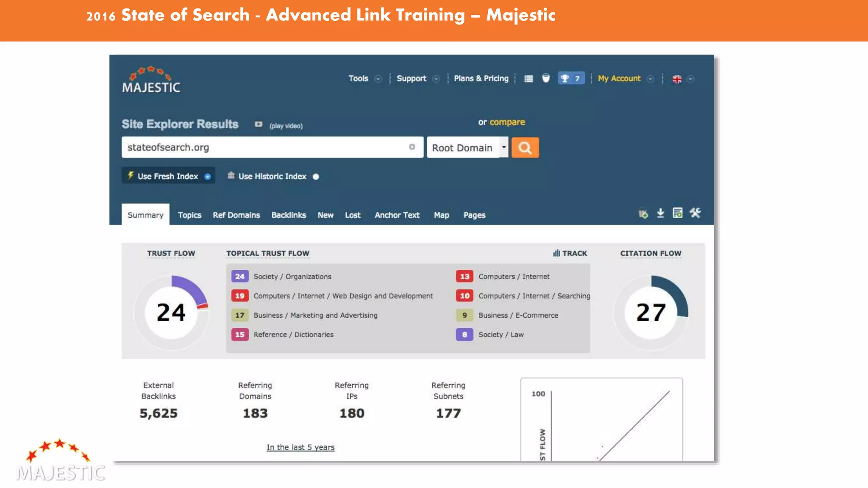This screenshot has width=868, height=488.
Task: Switch to the Topics tab
Action: 189,215
